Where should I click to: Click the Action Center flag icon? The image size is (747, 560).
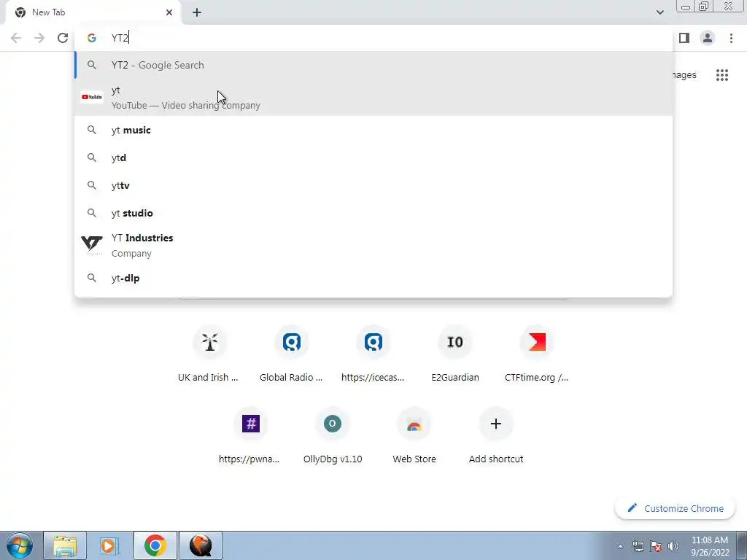[656, 546]
